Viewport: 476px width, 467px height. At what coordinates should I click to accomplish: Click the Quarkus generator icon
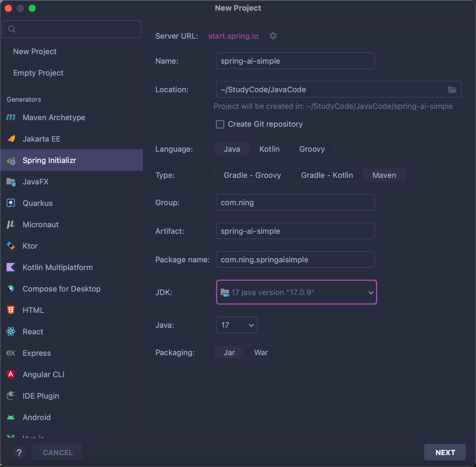coord(11,203)
